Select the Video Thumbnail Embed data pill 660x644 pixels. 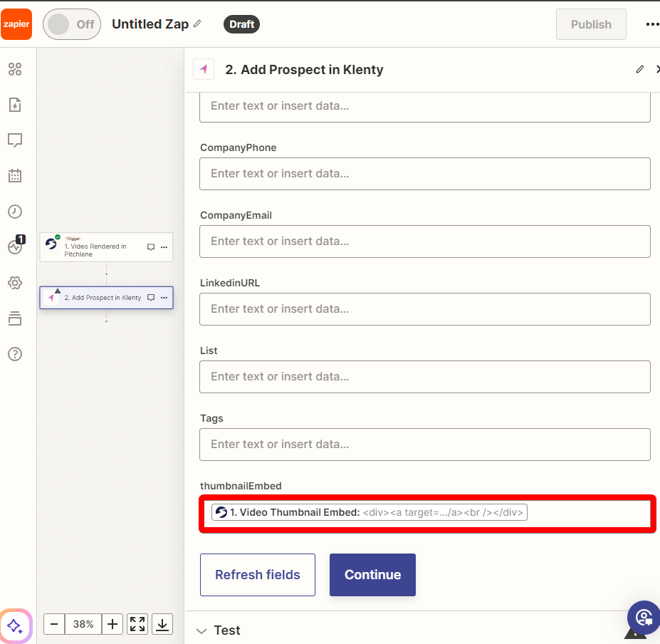369,513
